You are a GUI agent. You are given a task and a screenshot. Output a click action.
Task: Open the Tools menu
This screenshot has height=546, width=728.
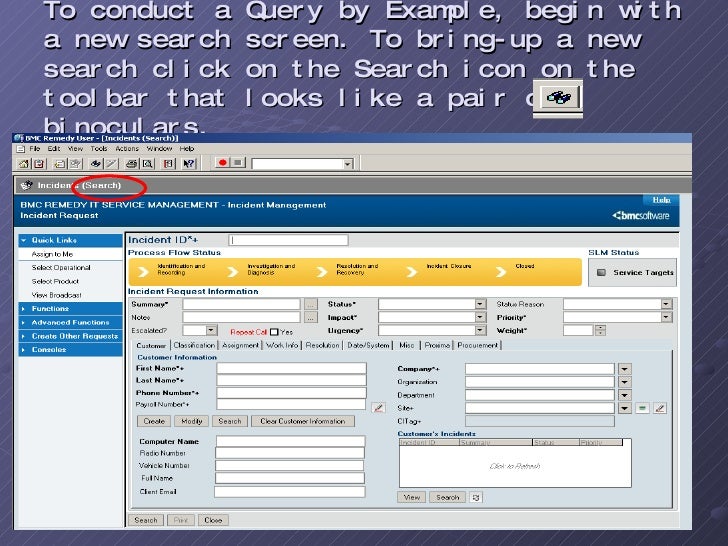click(99, 149)
